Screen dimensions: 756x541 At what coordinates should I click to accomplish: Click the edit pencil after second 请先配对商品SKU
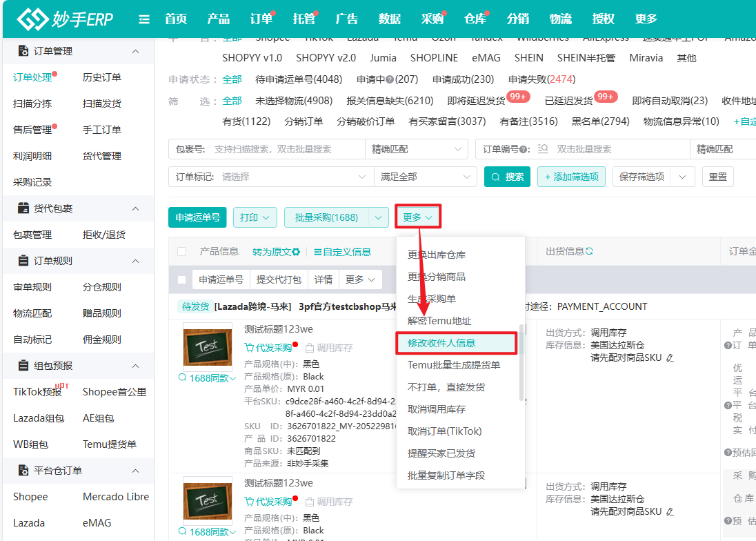point(670,511)
